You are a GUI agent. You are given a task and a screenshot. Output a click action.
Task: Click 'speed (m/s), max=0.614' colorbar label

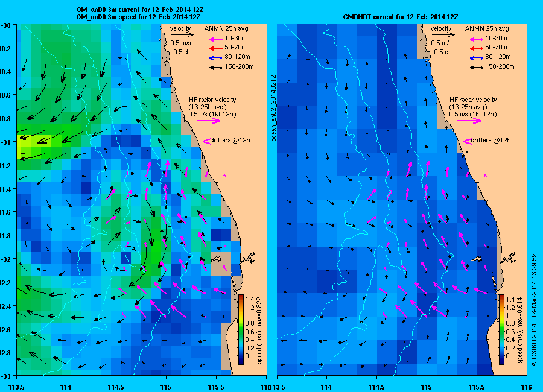coord(520,330)
